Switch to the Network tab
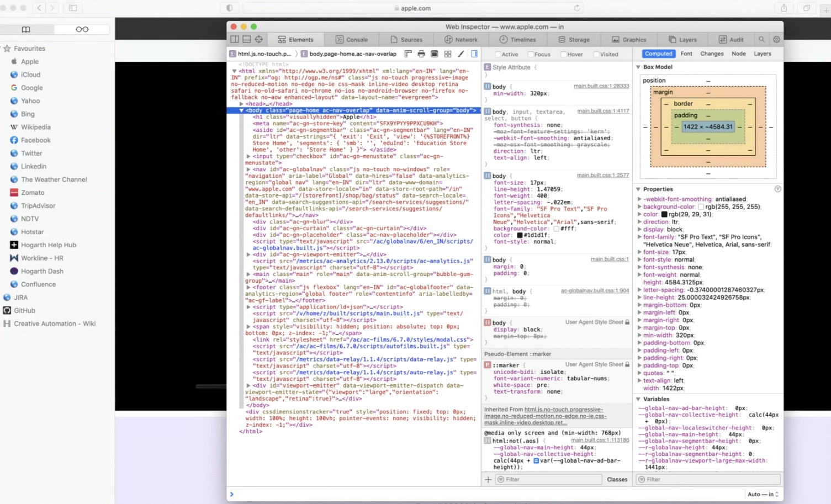 click(461, 39)
